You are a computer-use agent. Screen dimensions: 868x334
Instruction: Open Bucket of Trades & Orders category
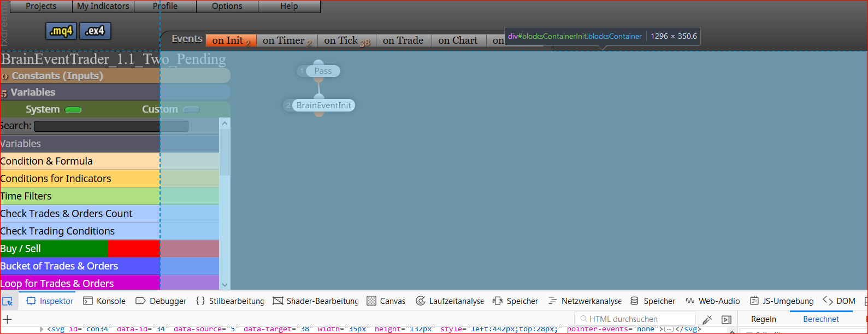click(x=109, y=266)
